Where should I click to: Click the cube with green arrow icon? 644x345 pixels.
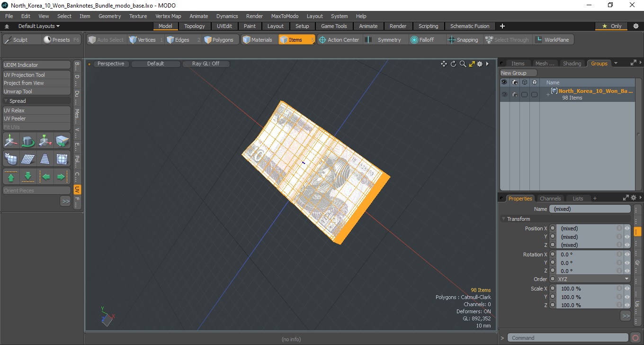[62, 141]
